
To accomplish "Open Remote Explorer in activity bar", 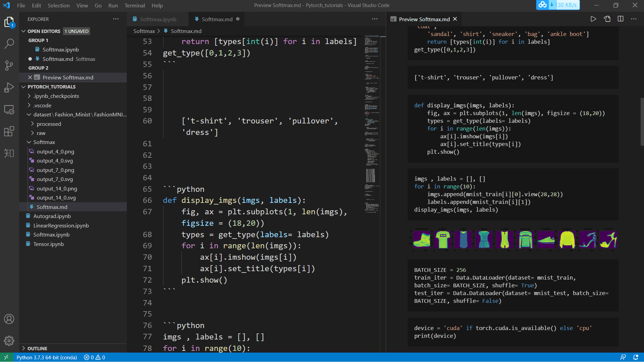I will pyautogui.click(x=9, y=110).
